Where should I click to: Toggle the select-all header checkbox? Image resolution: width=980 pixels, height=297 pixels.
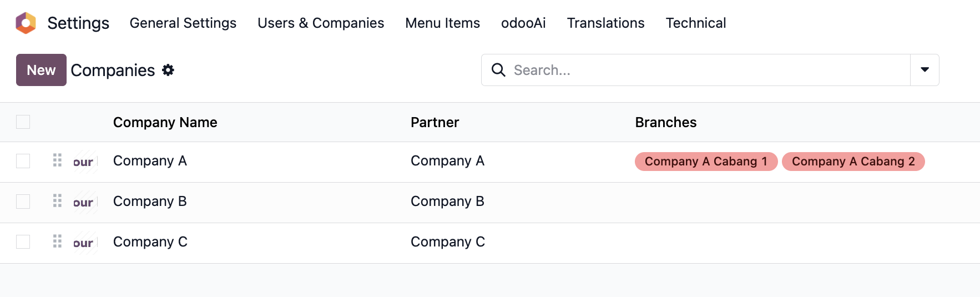(x=23, y=122)
